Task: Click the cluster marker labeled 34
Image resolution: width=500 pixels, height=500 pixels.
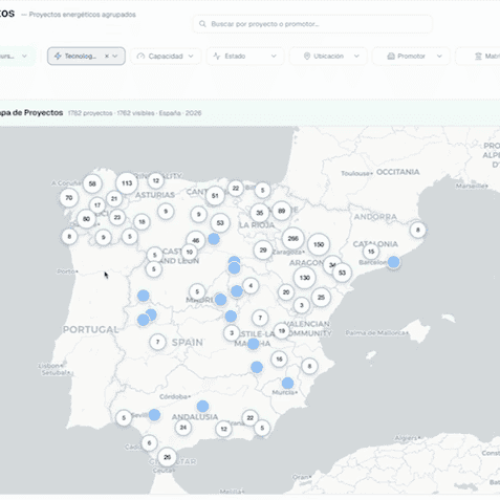Action: pos(331,264)
